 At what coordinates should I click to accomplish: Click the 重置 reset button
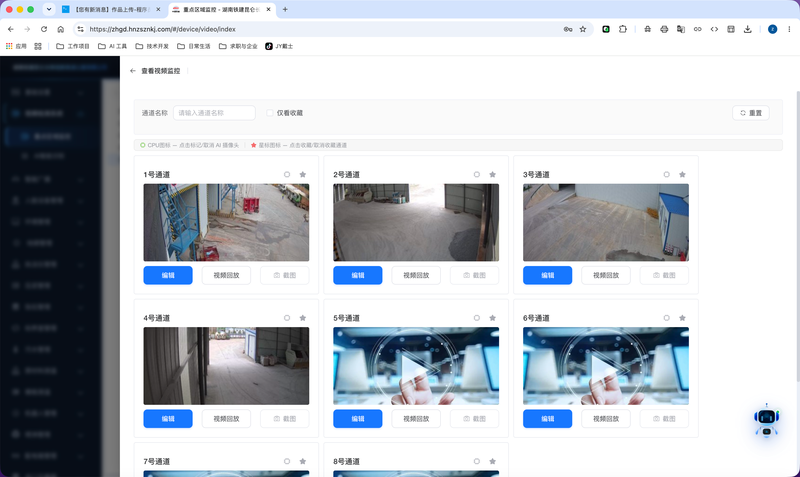pos(751,113)
